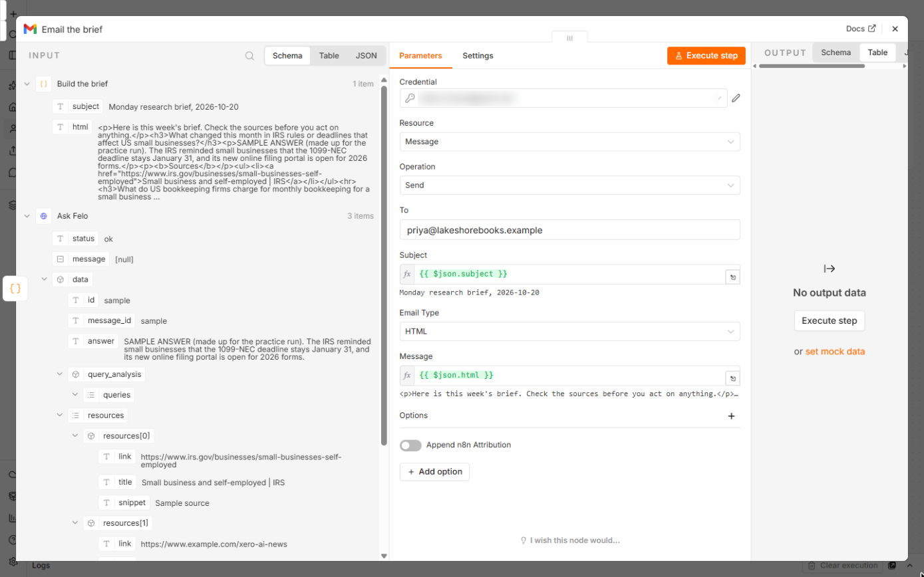Open the Docs external link
Viewport: 924px width, 577px height.
pos(861,29)
